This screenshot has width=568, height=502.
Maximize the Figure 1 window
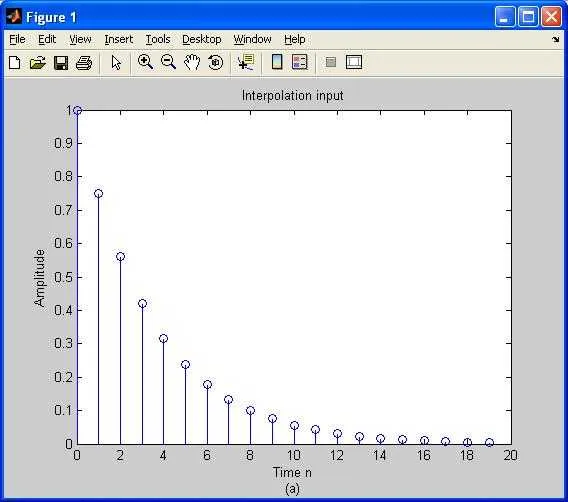528,17
